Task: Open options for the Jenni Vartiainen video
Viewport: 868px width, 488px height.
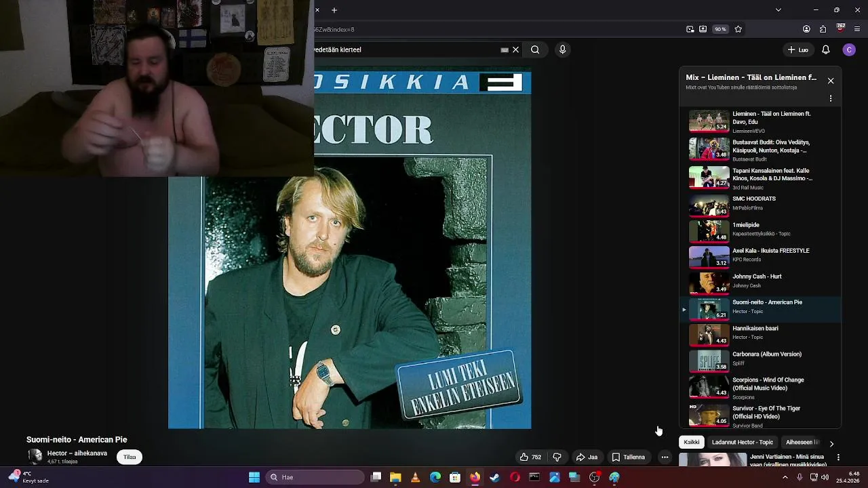Action: (x=838, y=457)
